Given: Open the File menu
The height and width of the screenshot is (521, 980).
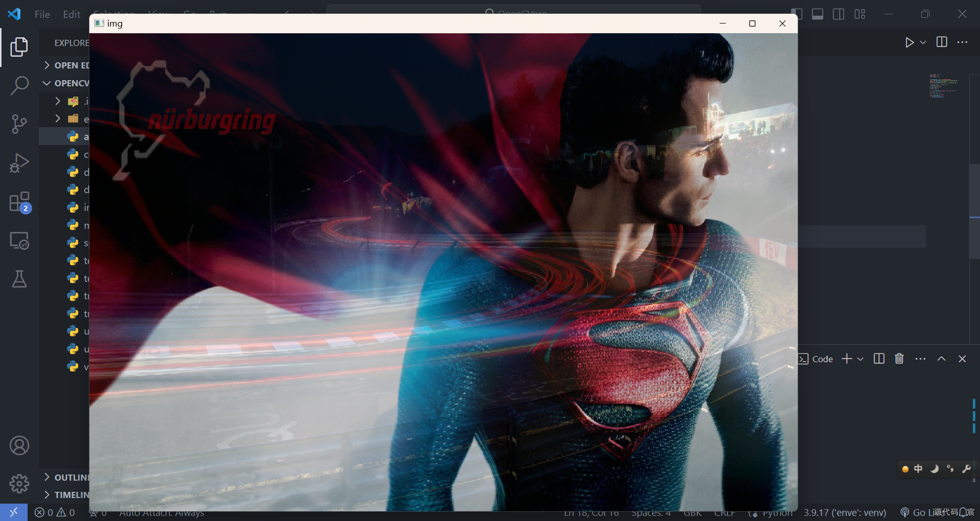Looking at the screenshot, I should coord(42,14).
